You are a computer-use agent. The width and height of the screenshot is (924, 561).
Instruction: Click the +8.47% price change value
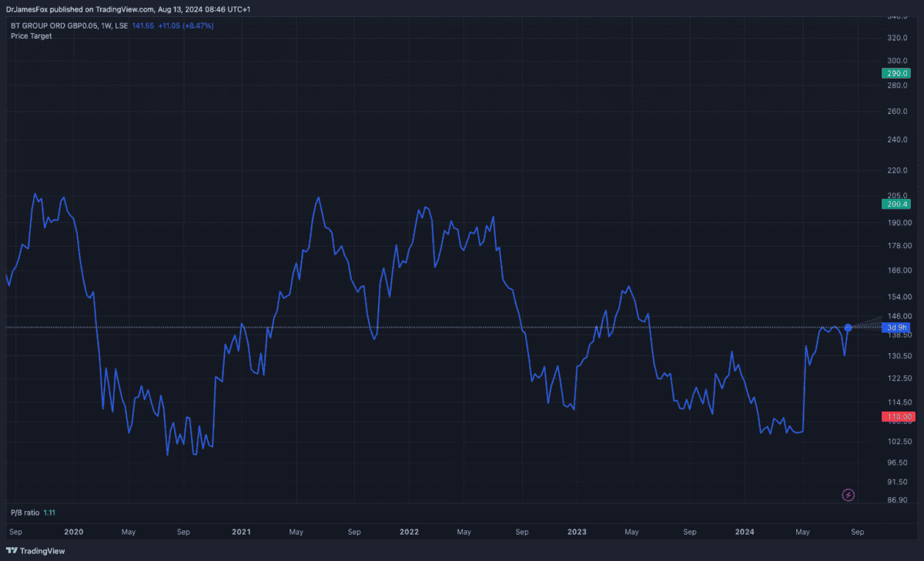[x=199, y=25]
